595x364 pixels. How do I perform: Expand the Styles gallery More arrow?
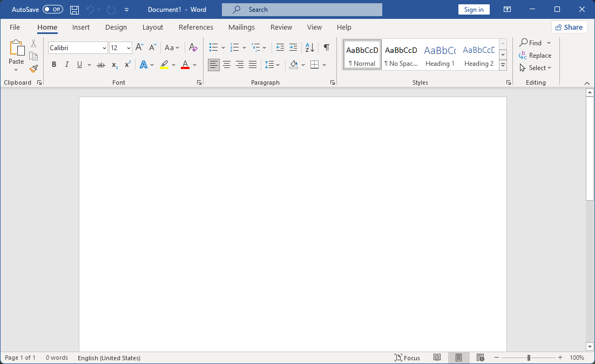tap(503, 65)
